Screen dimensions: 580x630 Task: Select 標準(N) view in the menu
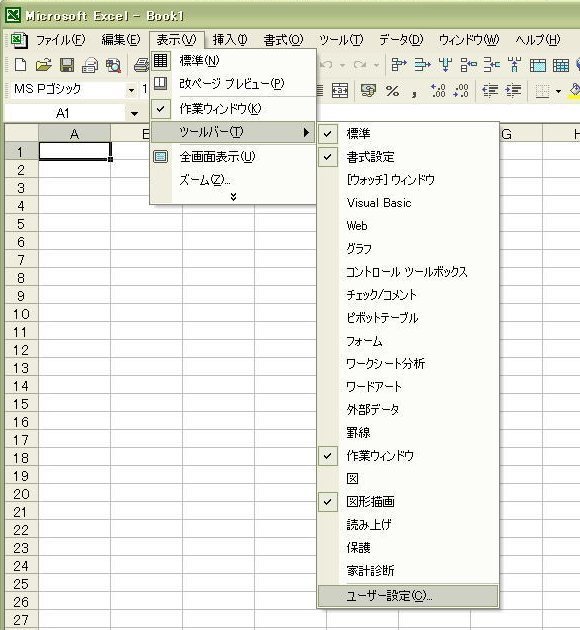233,61
